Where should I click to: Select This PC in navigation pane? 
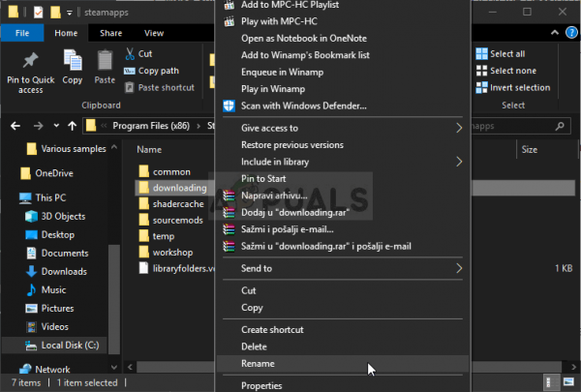point(43,197)
